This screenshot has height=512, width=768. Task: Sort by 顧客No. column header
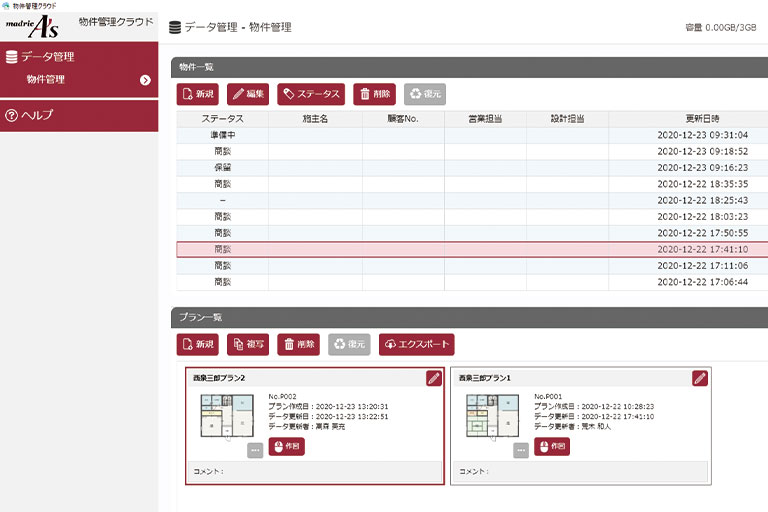[403, 119]
